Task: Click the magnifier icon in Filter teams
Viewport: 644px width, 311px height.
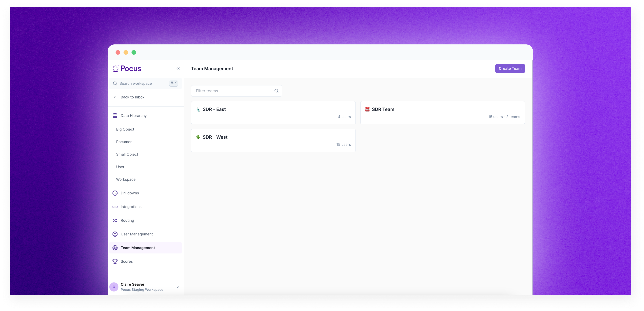Action: (276, 91)
